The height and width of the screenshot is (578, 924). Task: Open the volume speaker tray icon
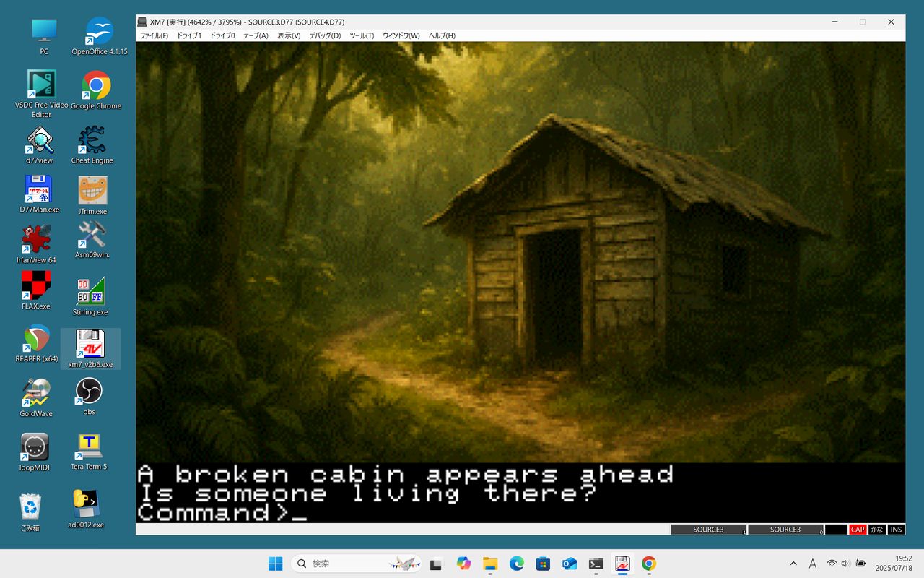pyautogui.click(x=845, y=564)
